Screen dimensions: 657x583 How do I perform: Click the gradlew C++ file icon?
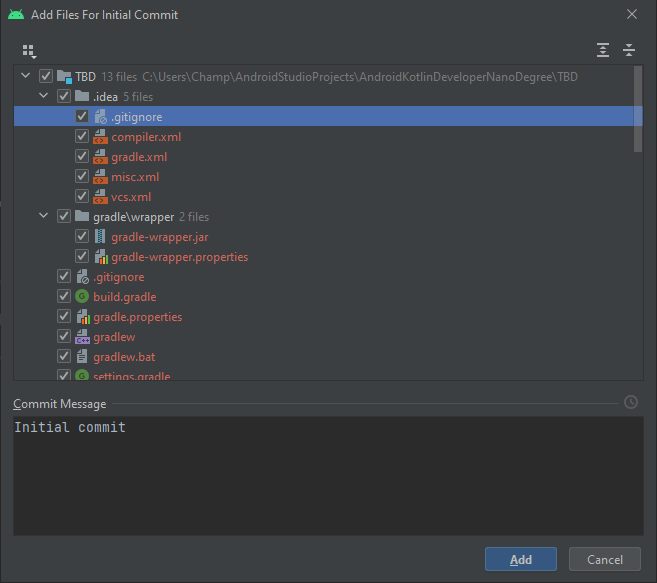(82, 337)
